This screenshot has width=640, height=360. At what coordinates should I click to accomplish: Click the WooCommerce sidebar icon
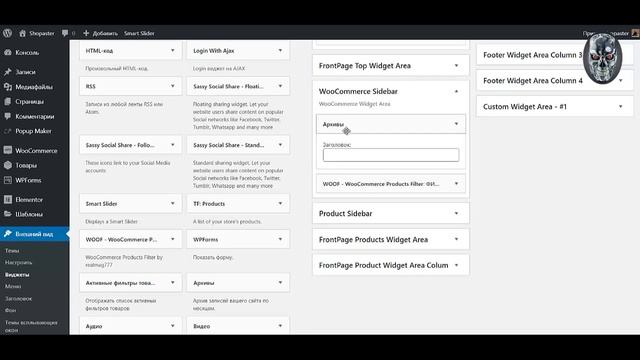pyautogui.click(x=8, y=150)
